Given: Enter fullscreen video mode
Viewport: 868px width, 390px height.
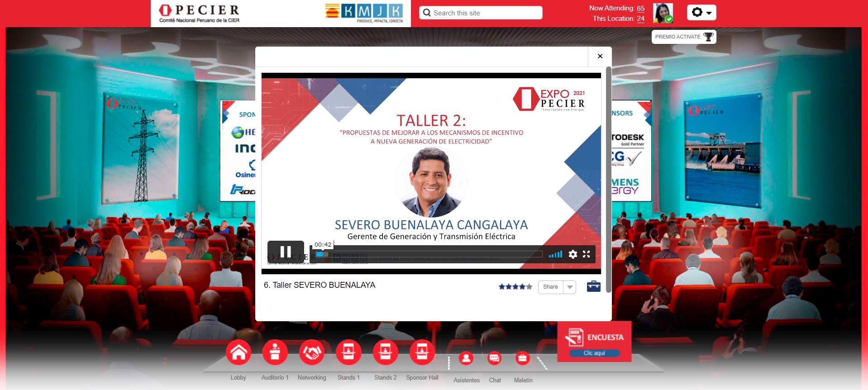Looking at the screenshot, I should 587,254.
